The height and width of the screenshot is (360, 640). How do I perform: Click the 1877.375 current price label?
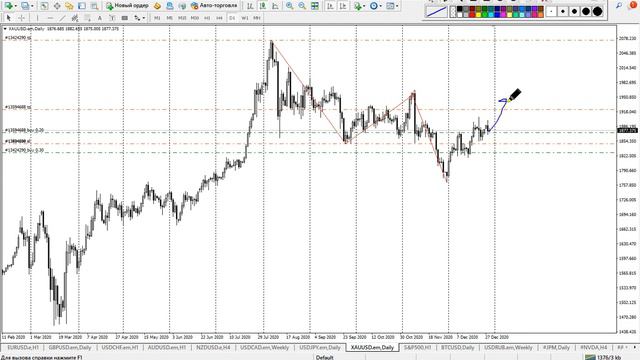(x=627, y=131)
